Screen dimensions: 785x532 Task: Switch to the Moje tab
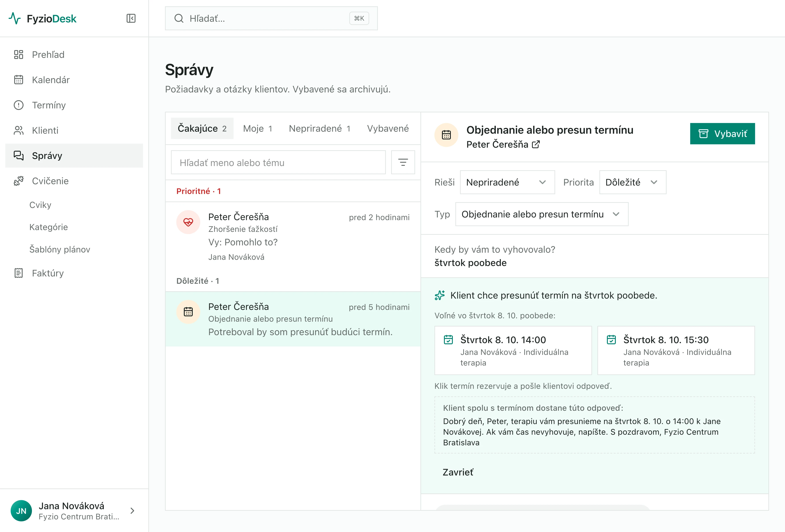point(257,128)
